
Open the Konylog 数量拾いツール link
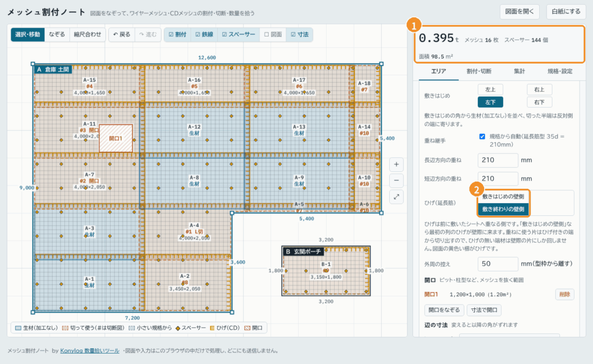(x=90, y=351)
